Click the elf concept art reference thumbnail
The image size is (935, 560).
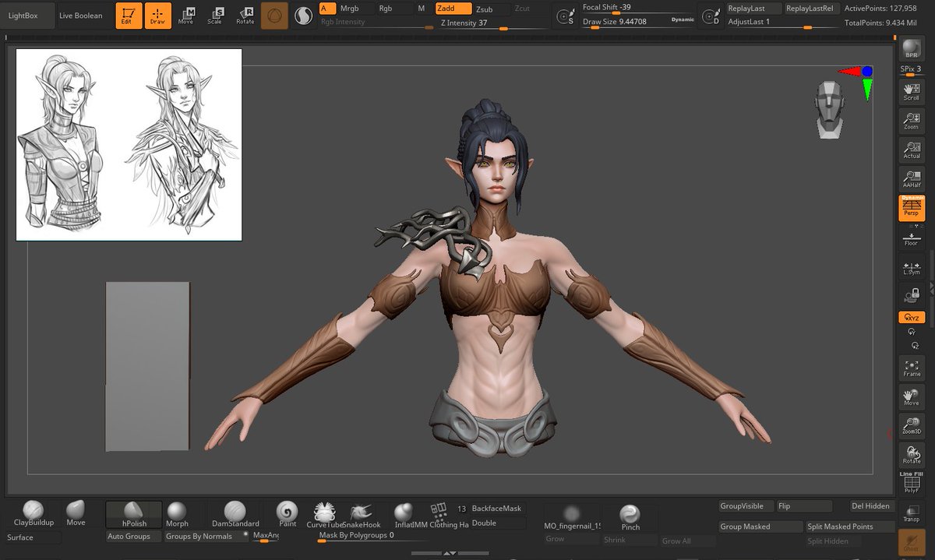(128, 143)
